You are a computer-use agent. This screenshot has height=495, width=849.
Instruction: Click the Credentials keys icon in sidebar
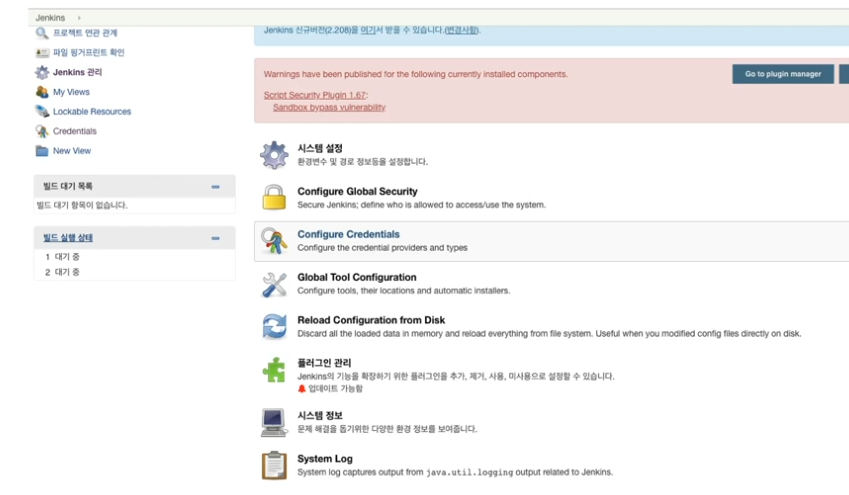point(42,131)
